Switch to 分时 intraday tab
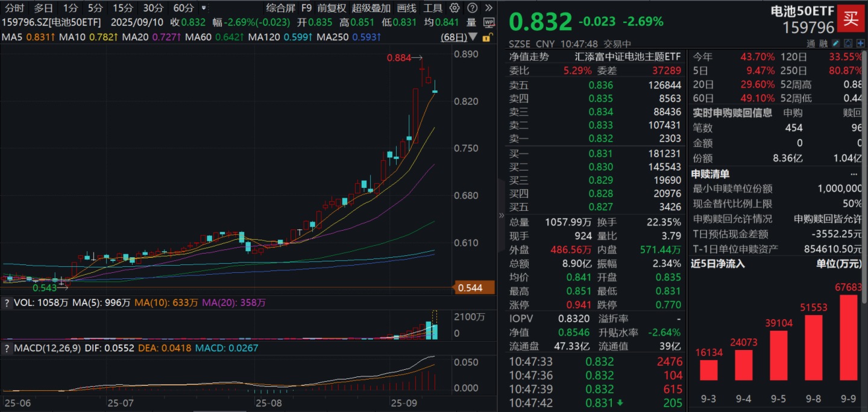The image size is (868, 412). pyautogui.click(x=14, y=8)
